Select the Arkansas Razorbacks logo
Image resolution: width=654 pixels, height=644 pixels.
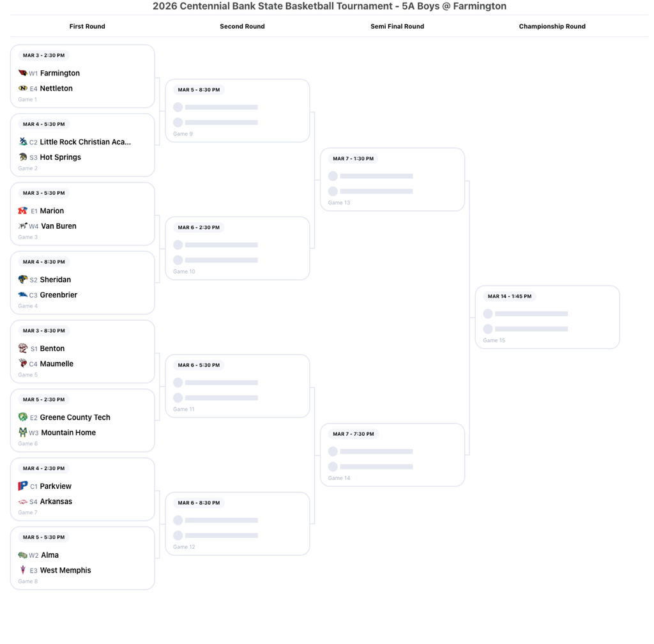click(24, 502)
